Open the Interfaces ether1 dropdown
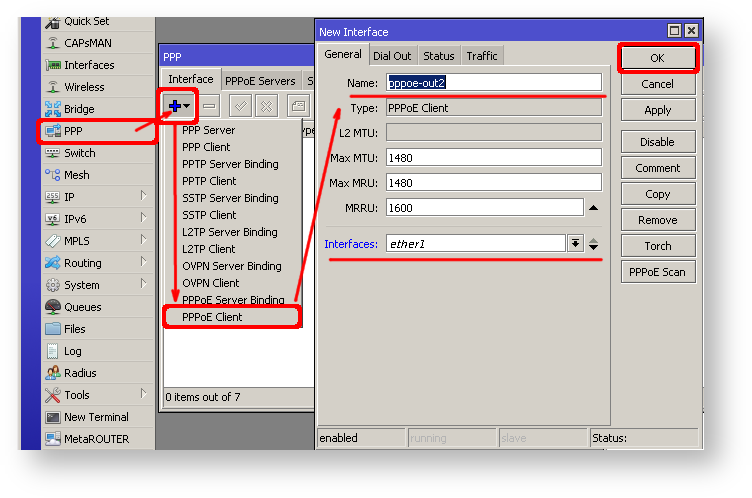Viewport: 752px width, 498px height. (x=575, y=243)
